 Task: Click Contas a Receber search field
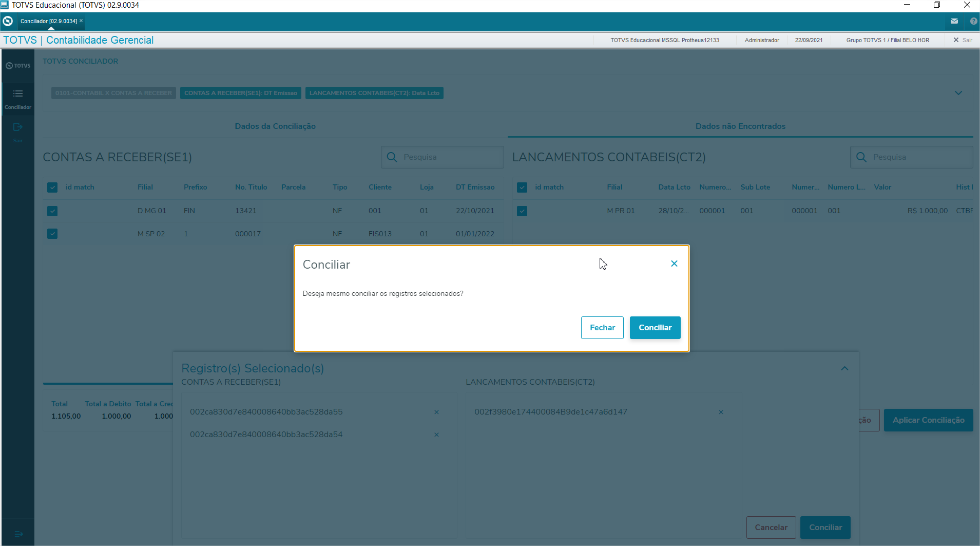tap(442, 157)
